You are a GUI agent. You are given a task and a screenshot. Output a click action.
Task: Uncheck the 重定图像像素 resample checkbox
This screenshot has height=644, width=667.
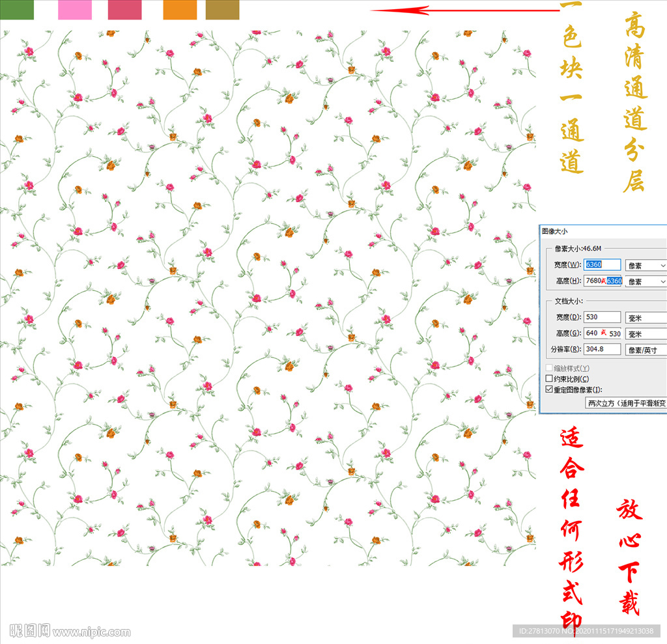point(549,389)
